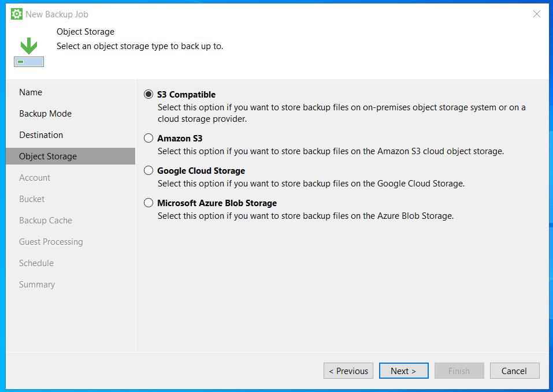
Task: Click the Previous button
Action: [x=348, y=371]
